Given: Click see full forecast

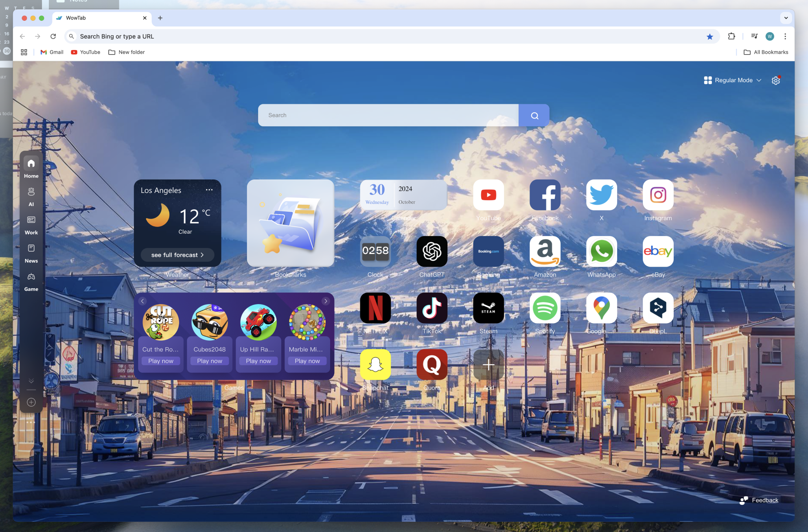Looking at the screenshot, I should tap(177, 255).
